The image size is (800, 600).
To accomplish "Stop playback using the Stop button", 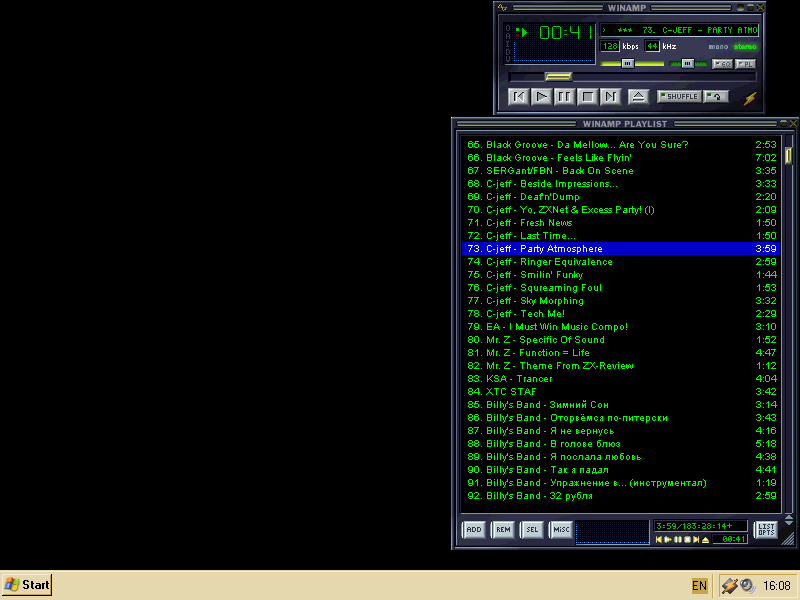I will (x=587, y=97).
